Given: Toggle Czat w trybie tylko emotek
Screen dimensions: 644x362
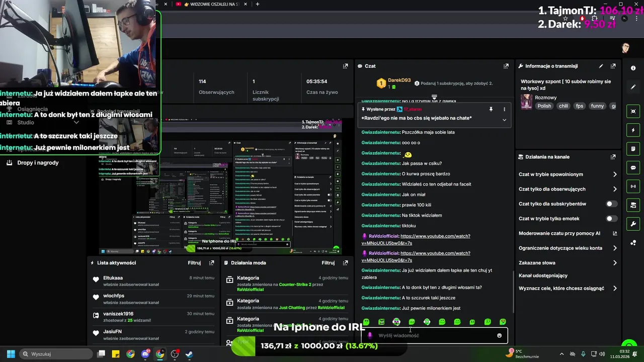Looking at the screenshot, I should point(611,218).
